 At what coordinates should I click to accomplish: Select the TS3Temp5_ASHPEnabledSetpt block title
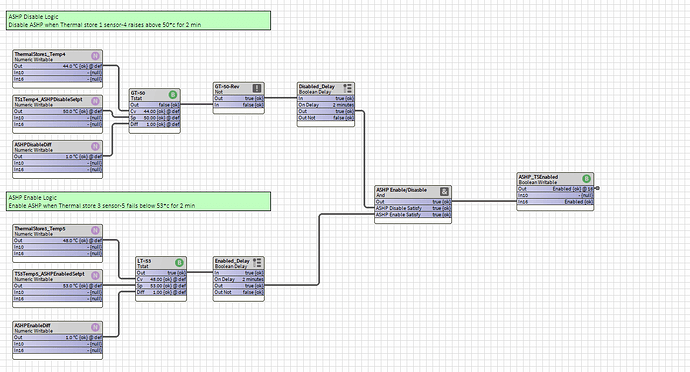[49, 274]
